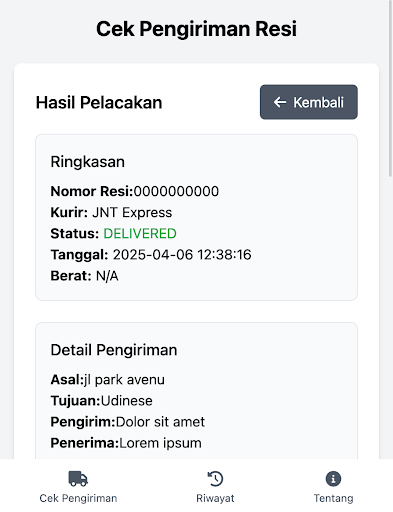This screenshot has width=393, height=512.
Task: Click the Kurir JNT Express line
Action: click(x=111, y=212)
